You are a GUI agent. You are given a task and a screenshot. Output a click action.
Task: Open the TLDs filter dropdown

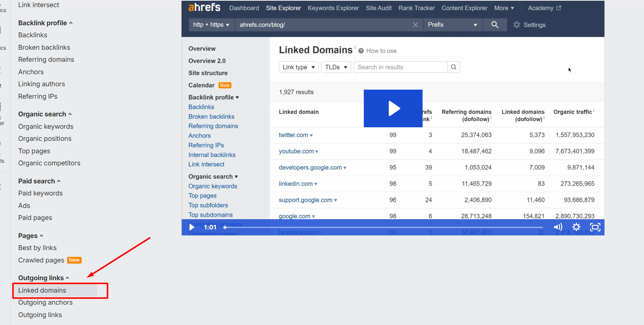click(336, 67)
